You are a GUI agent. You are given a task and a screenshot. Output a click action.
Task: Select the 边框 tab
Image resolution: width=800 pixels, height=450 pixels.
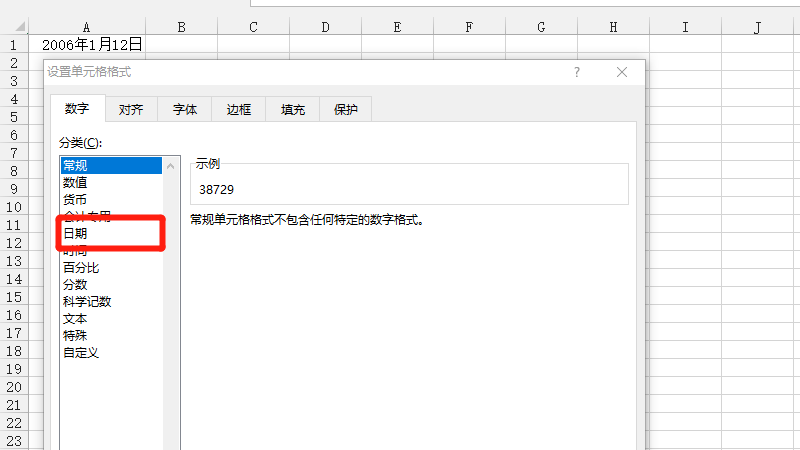coord(239,110)
